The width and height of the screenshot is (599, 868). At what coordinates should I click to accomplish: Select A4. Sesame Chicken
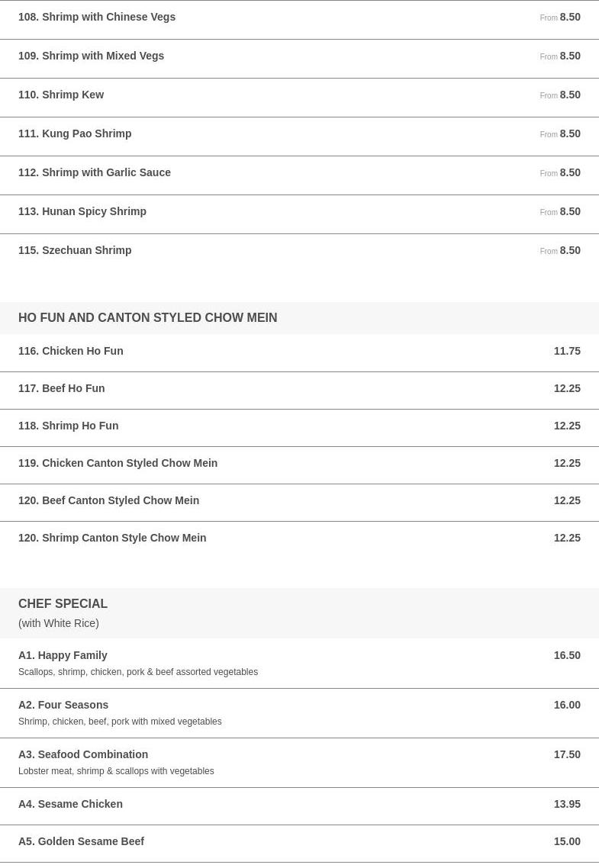299,806
